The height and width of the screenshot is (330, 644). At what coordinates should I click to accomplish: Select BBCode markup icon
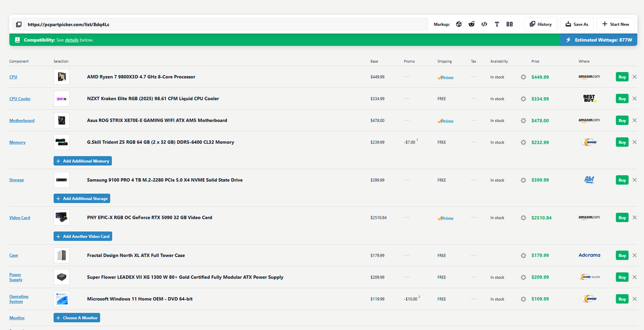pos(509,24)
